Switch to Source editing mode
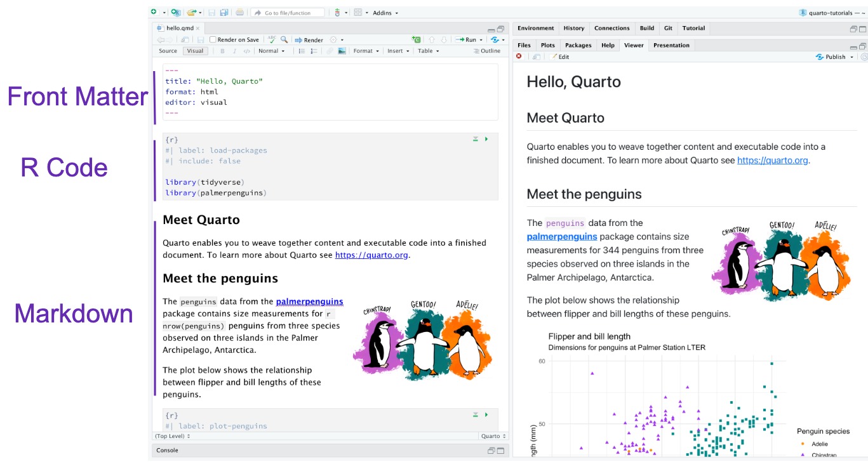The height and width of the screenshot is (464, 868). (168, 50)
